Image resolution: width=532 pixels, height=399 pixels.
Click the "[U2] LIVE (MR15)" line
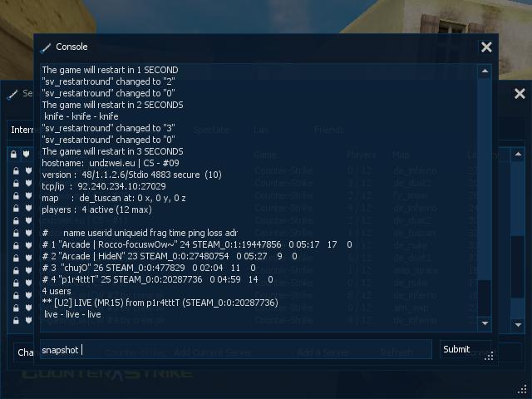click(160, 303)
